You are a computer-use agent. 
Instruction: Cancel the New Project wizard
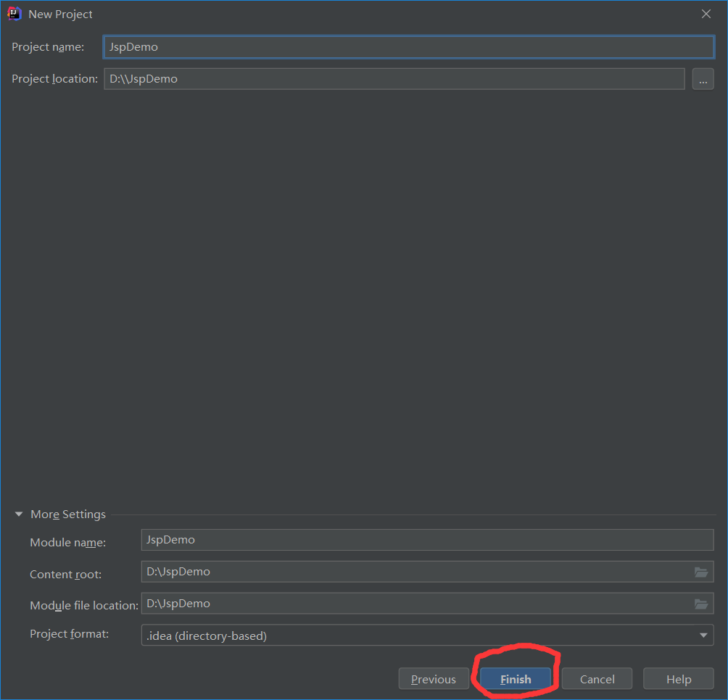[597, 679]
